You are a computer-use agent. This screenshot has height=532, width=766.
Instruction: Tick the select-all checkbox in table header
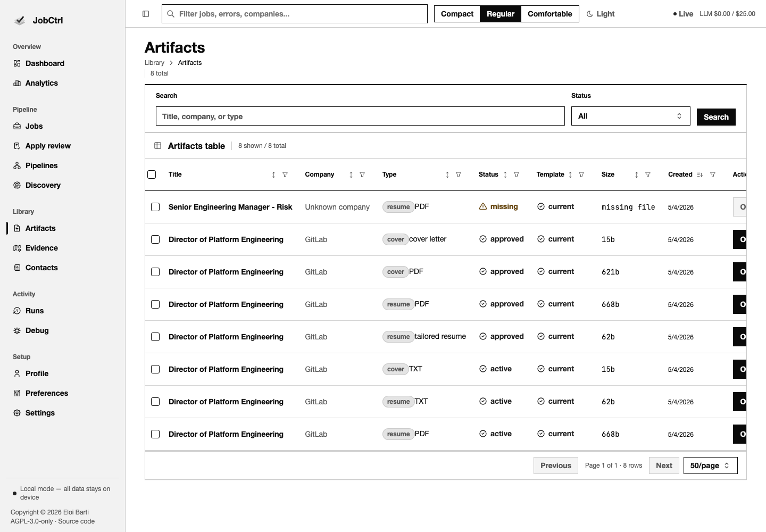(x=152, y=174)
